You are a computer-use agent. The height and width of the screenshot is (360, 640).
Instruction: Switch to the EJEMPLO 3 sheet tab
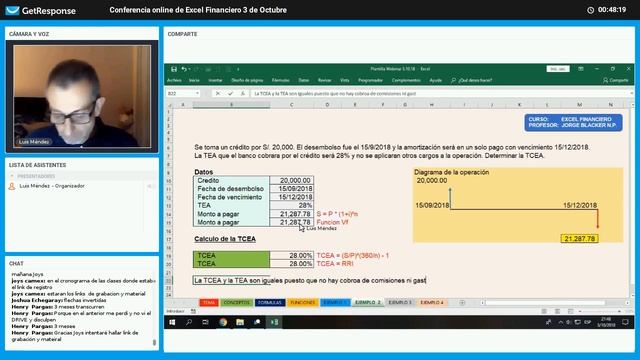click(400, 302)
